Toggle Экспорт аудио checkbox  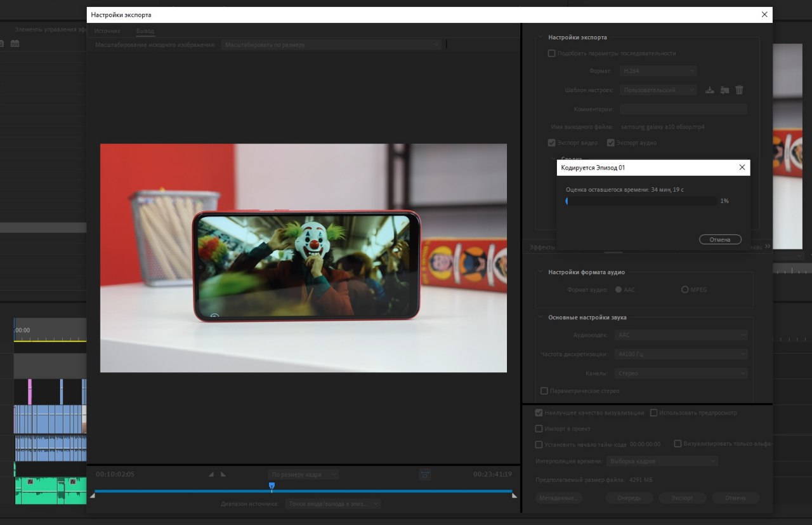[x=611, y=143]
